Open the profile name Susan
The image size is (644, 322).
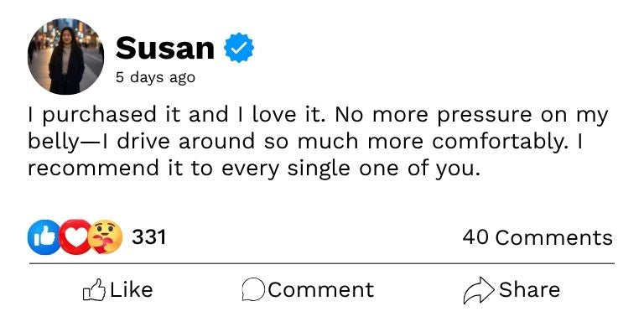coord(165,48)
